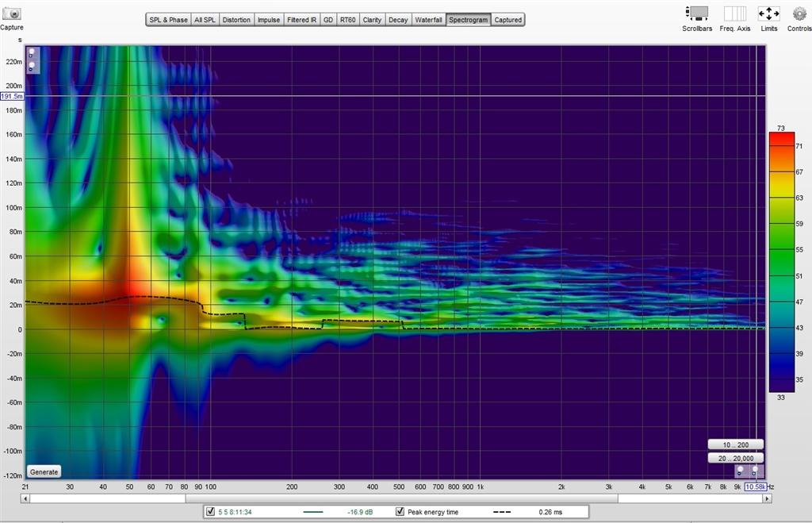
Task: Click the Capture camera icon
Action: click(11, 13)
